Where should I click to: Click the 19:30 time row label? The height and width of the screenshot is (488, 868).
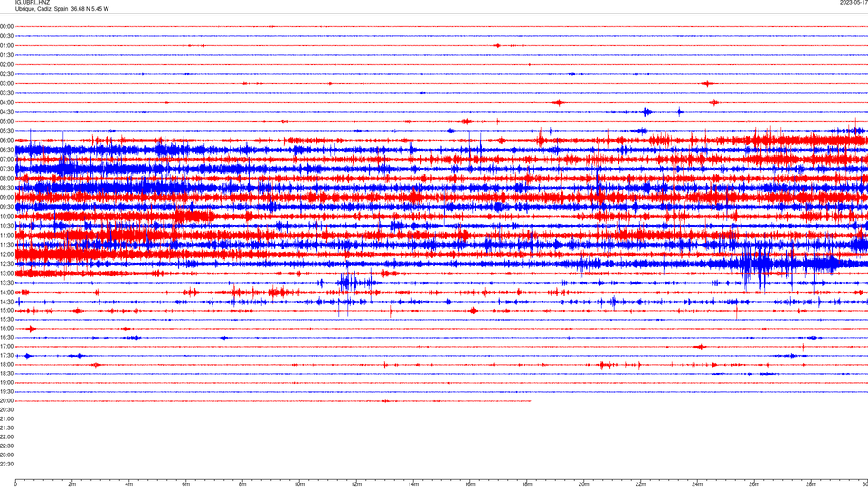click(x=6, y=391)
